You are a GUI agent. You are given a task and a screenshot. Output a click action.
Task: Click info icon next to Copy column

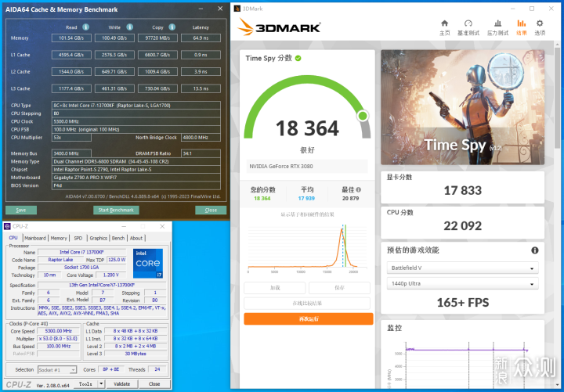click(x=172, y=27)
